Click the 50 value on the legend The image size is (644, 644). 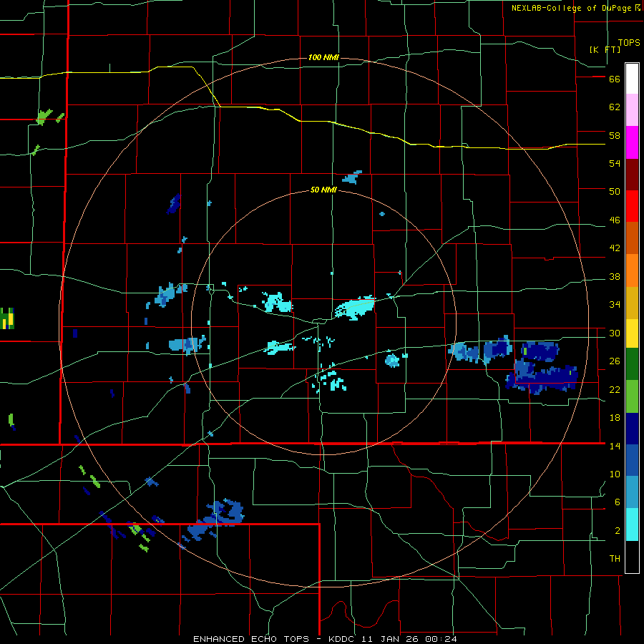615,192
